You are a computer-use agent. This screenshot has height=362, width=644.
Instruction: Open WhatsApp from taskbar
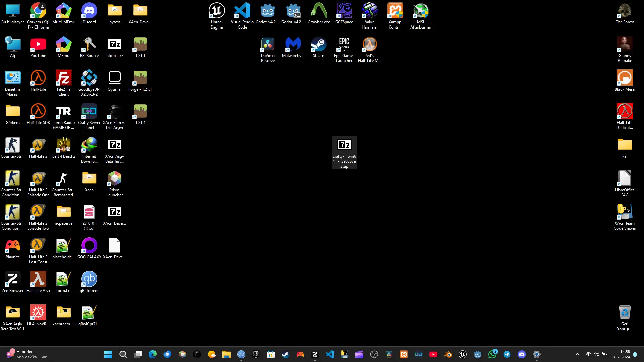pyautogui.click(x=492, y=354)
